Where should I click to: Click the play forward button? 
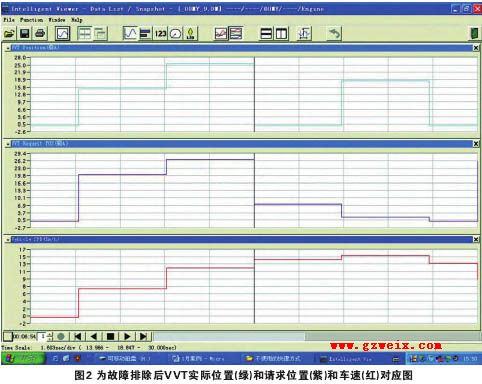point(127,337)
